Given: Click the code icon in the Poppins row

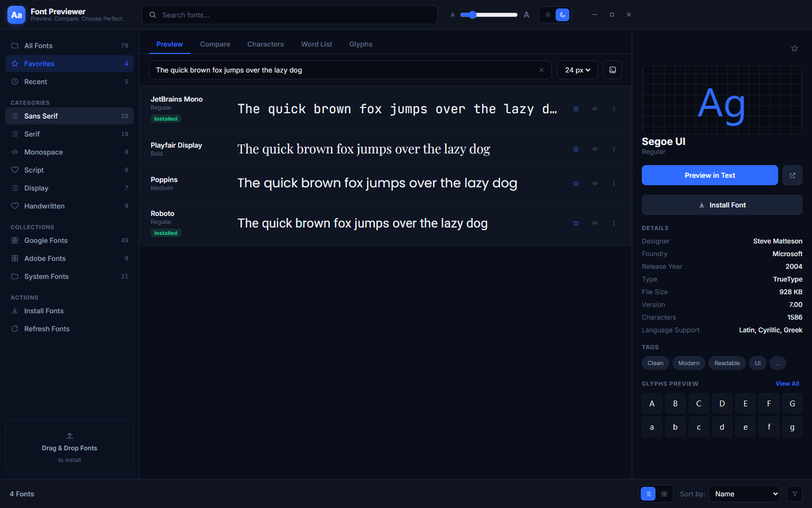Looking at the screenshot, I should (595, 184).
